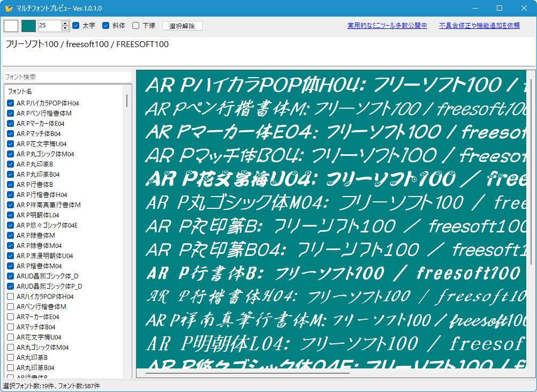This screenshot has height=392, width=537.
Task: Uncheck AR Pマッチ体B04 font
Action: (11, 134)
